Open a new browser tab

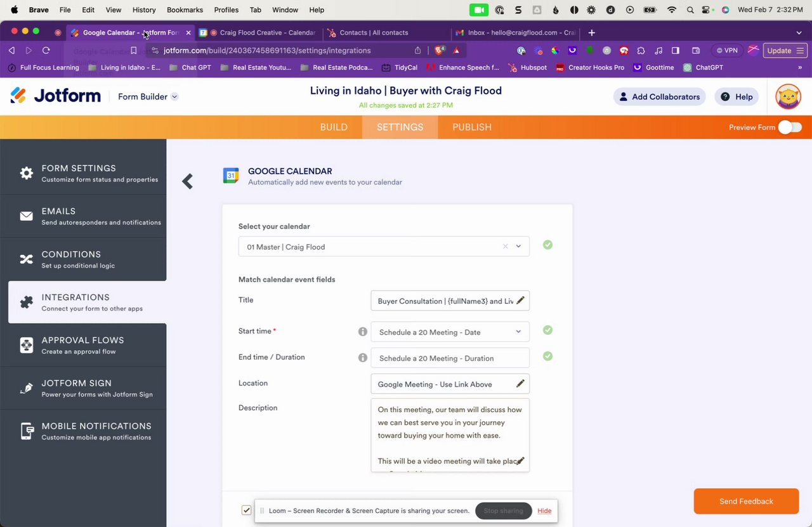point(591,32)
